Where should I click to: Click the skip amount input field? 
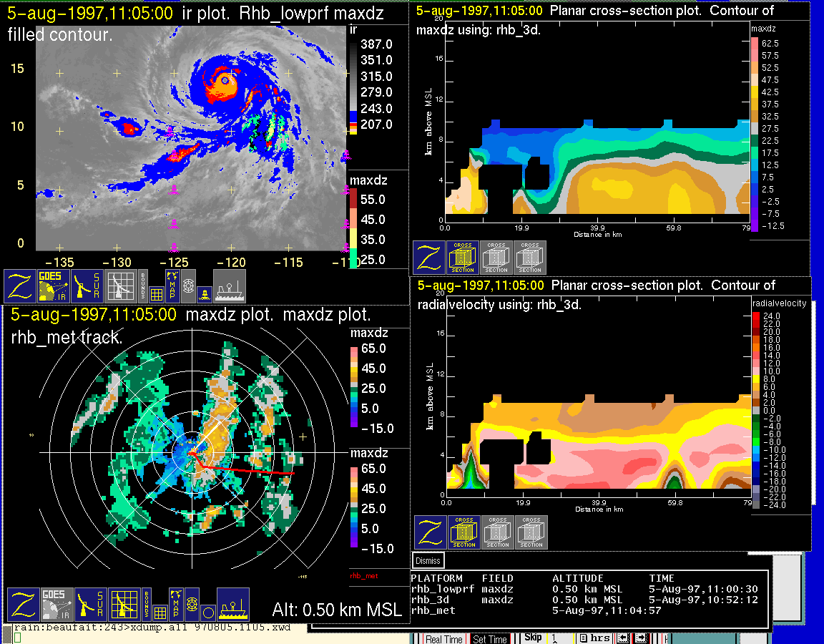(x=560, y=638)
